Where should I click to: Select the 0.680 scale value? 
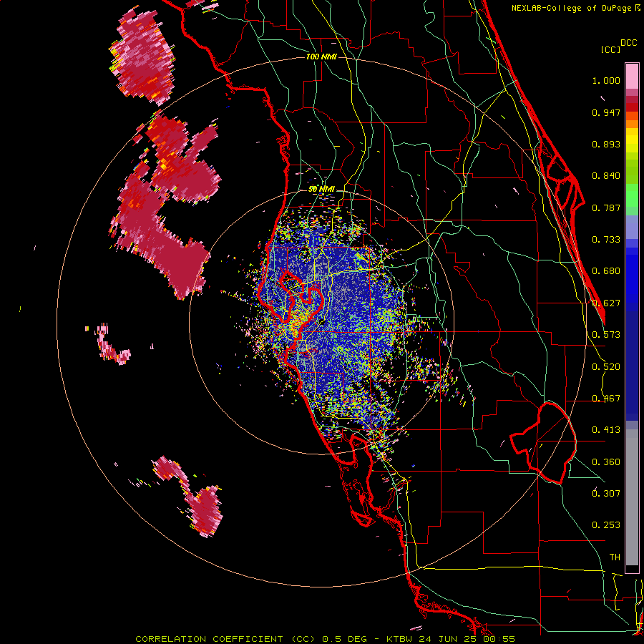point(606,271)
